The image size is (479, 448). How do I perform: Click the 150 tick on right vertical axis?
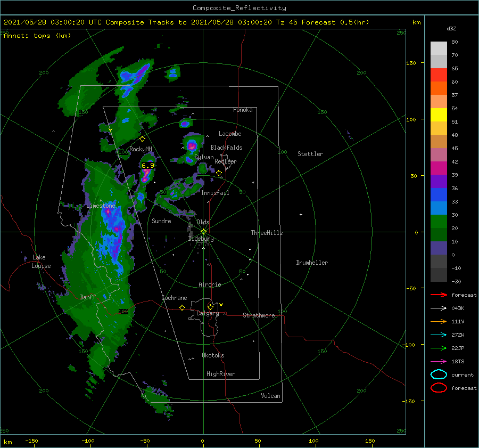411,63
